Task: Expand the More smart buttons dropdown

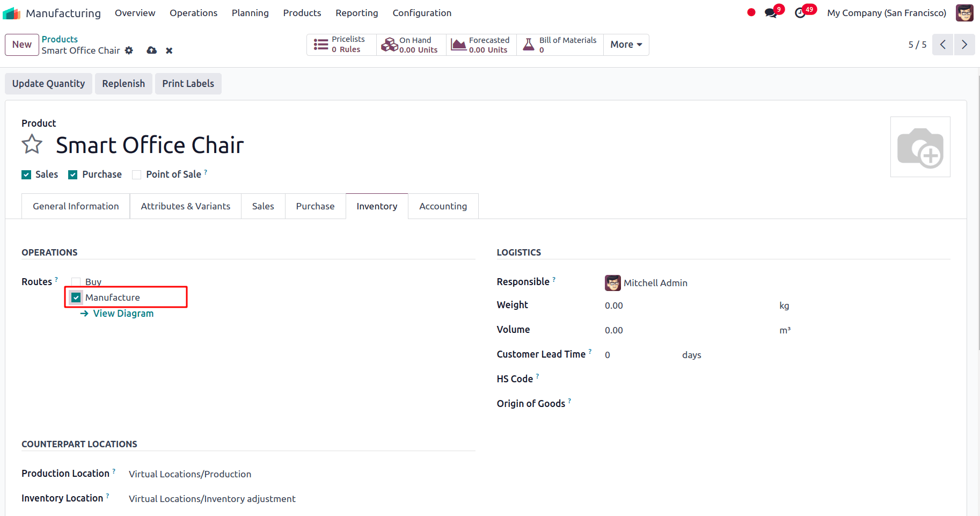Action: tap(625, 45)
